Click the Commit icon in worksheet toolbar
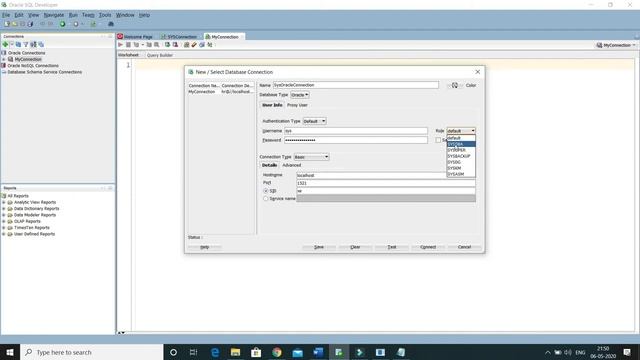The width and height of the screenshot is (640, 360). coord(167,45)
